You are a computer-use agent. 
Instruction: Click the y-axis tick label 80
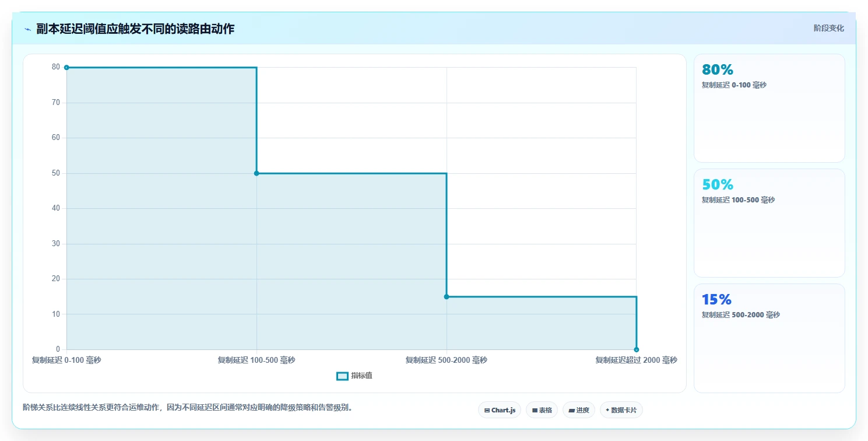56,67
